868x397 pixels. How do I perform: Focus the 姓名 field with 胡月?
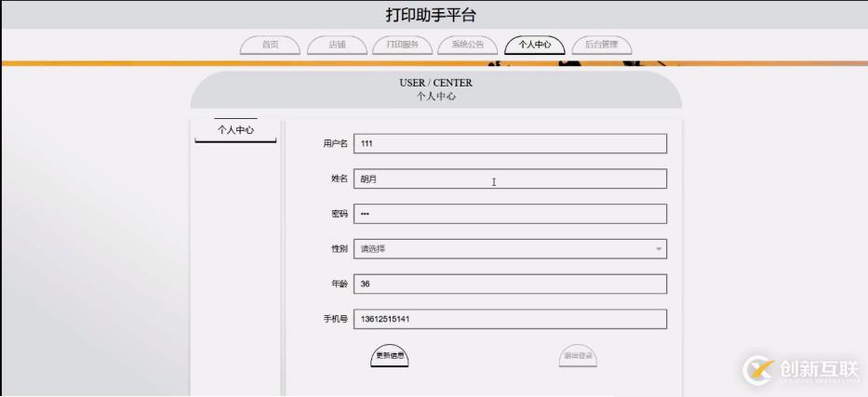pyautogui.click(x=511, y=179)
